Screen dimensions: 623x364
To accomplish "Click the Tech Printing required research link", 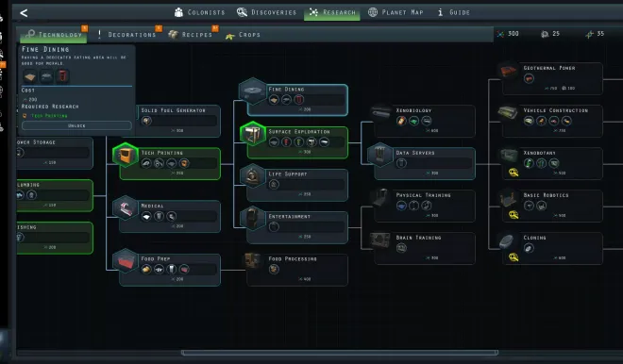I will tap(49, 115).
